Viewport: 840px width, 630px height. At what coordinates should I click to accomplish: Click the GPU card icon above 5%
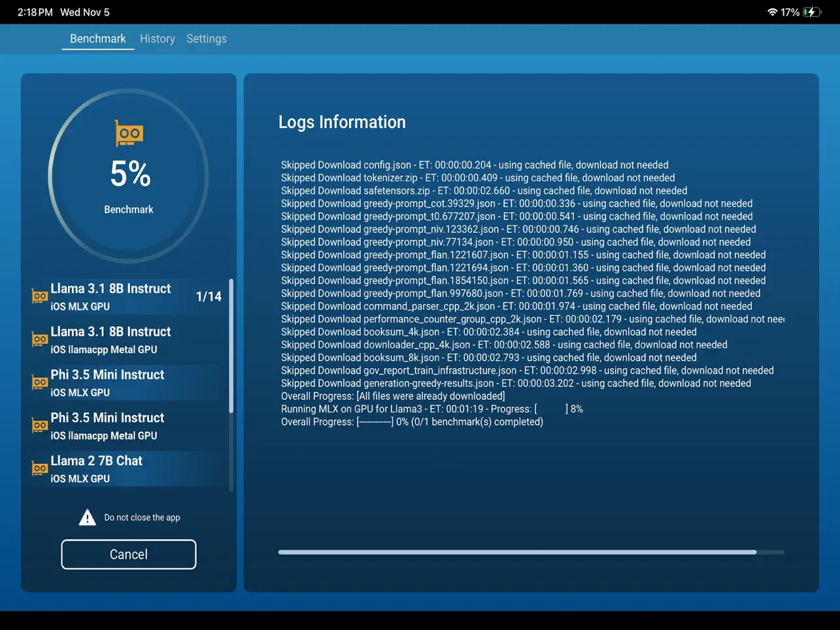pos(129,133)
